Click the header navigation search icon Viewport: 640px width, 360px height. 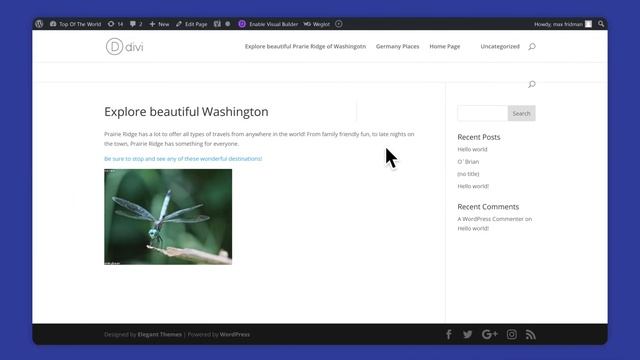[532, 47]
